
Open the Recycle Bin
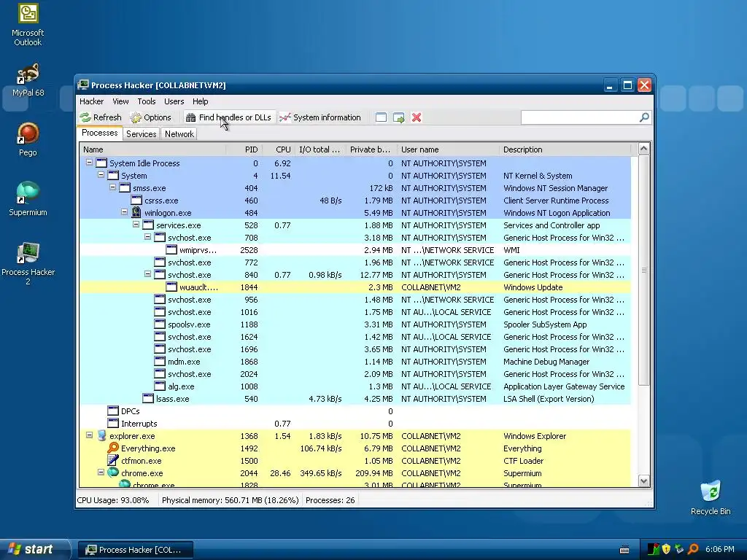click(x=711, y=497)
